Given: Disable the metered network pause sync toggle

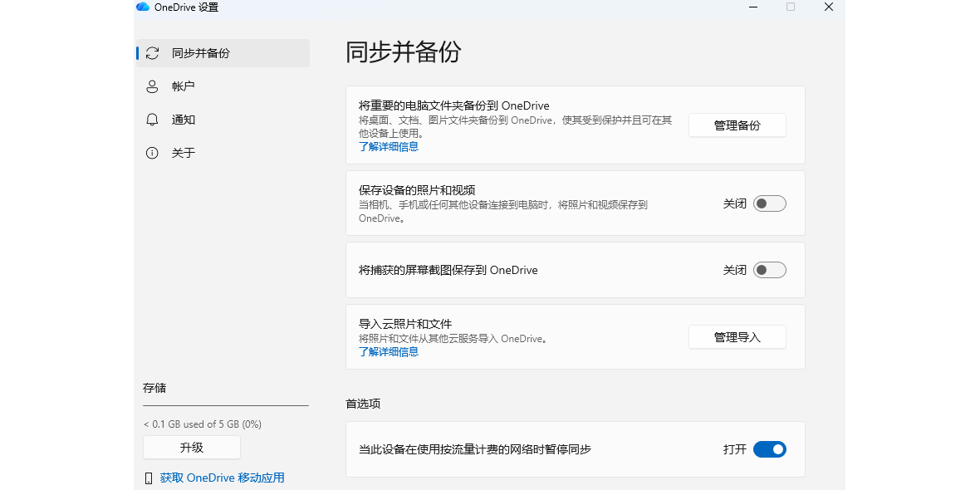Looking at the screenshot, I should (769, 449).
